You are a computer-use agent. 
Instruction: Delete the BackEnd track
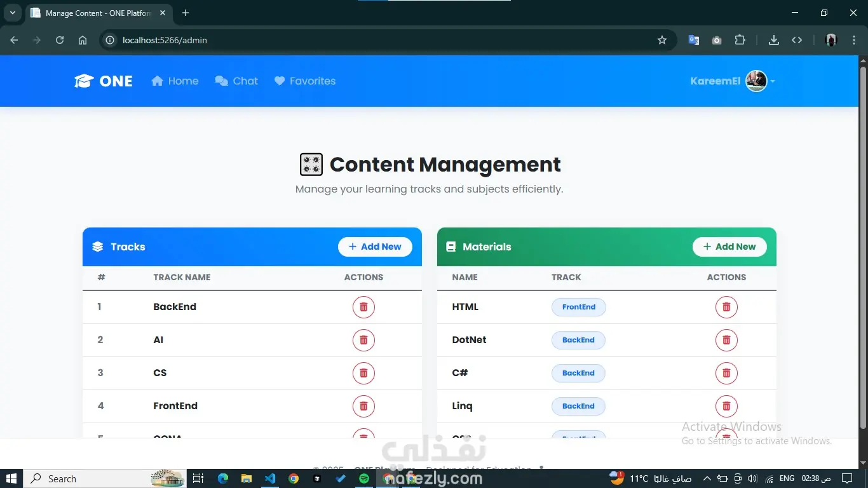click(x=363, y=307)
